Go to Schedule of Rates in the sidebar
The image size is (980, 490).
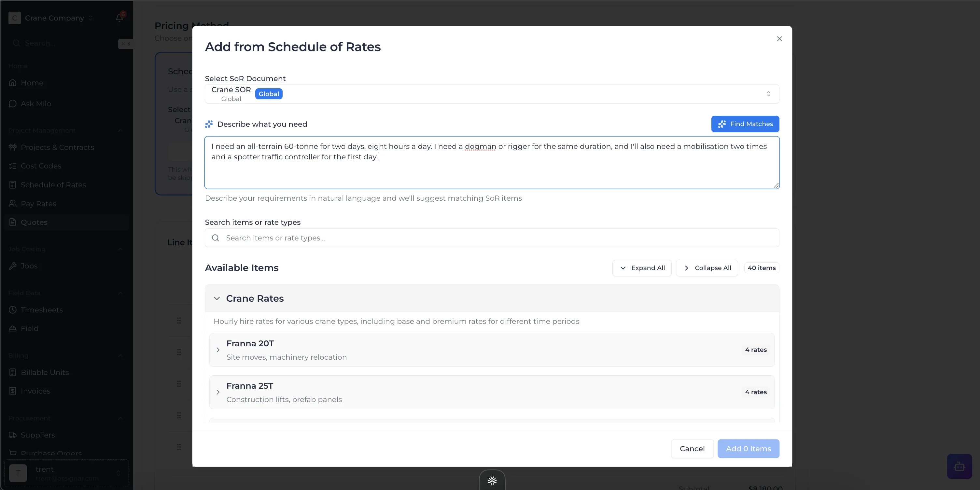pos(53,185)
